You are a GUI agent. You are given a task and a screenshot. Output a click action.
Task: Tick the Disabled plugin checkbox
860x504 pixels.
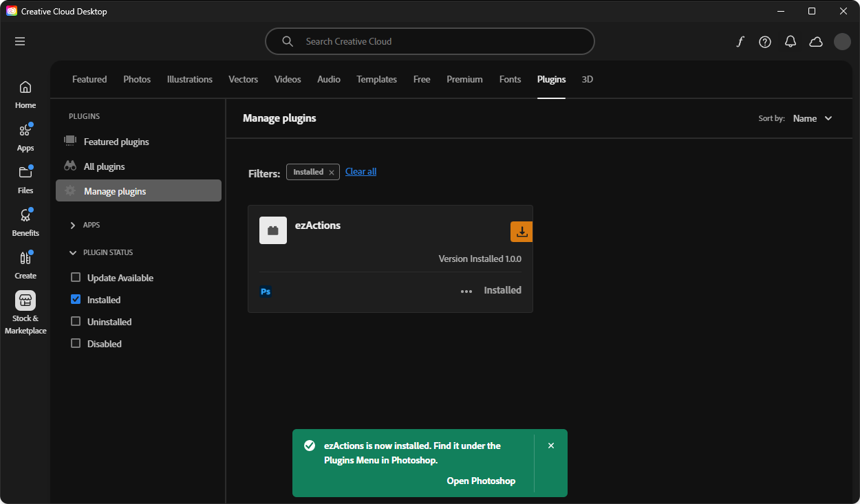76,344
